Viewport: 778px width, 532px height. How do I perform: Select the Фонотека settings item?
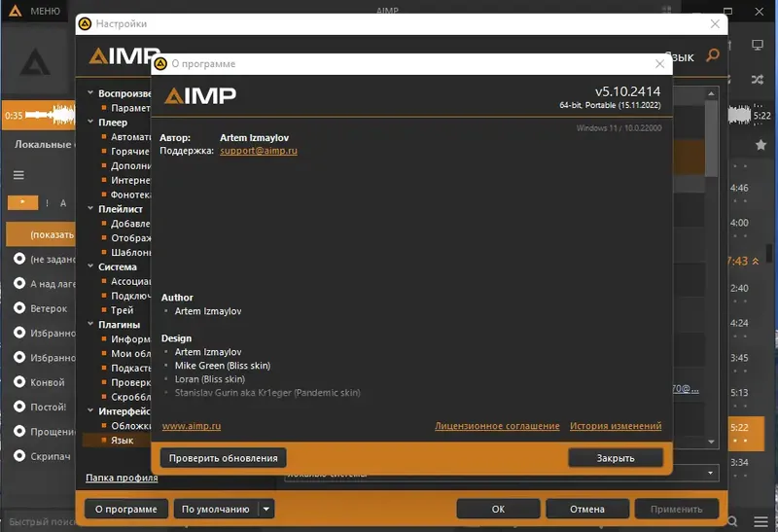[131, 195]
